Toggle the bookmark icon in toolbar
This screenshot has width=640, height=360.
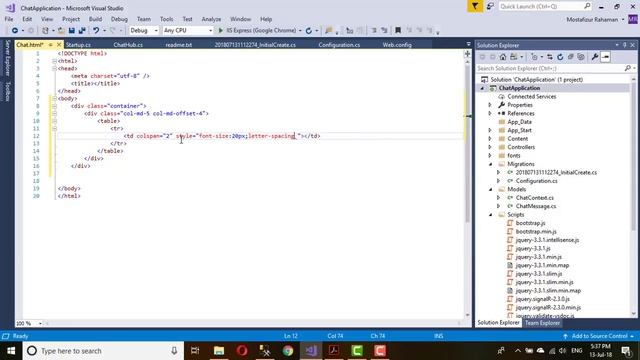pos(398,31)
